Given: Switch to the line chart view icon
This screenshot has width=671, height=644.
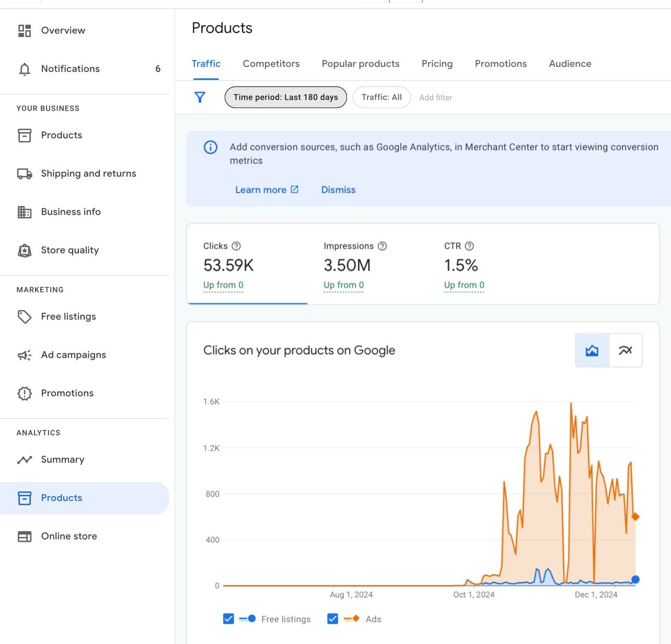Looking at the screenshot, I should tap(625, 350).
